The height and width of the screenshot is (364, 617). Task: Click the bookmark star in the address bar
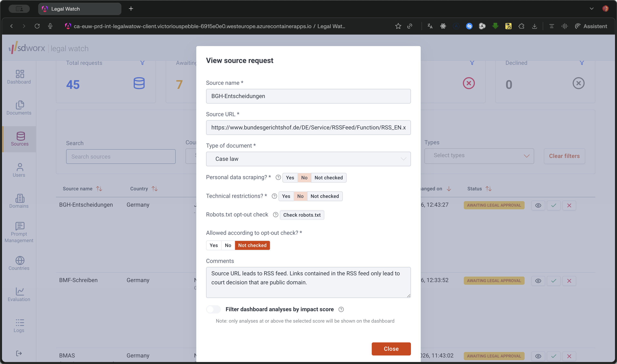click(x=398, y=26)
